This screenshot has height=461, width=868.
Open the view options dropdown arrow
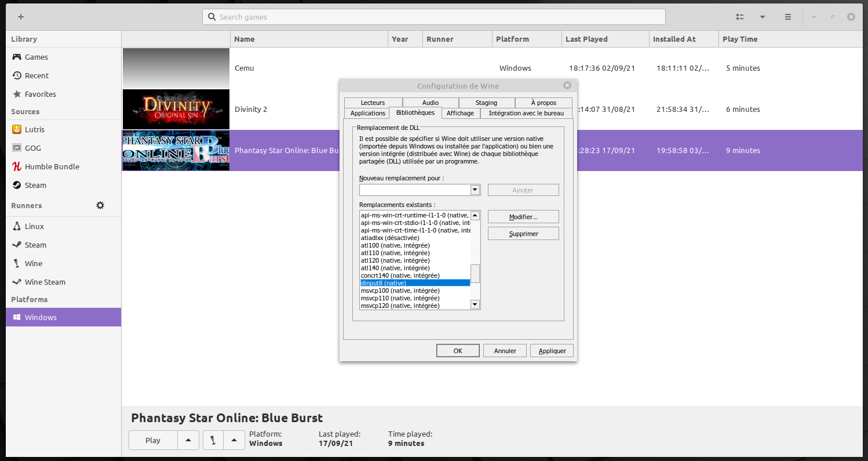763,17
